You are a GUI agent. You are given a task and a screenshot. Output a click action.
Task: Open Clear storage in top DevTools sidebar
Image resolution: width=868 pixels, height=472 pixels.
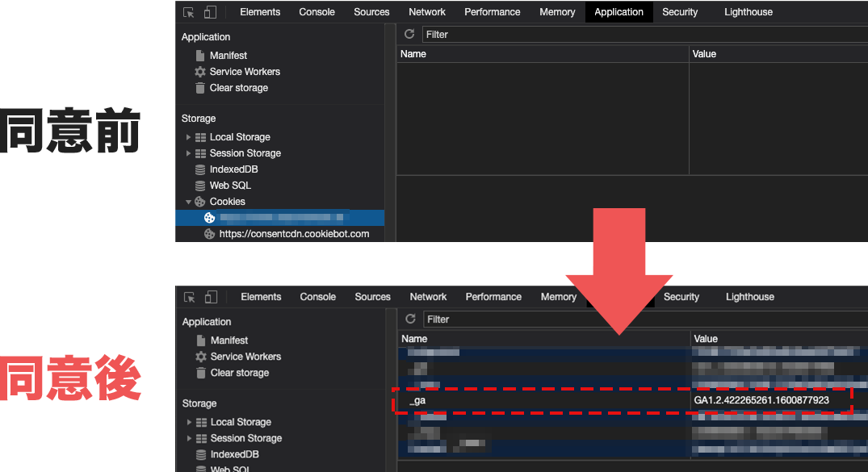click(x=238, y=88)
